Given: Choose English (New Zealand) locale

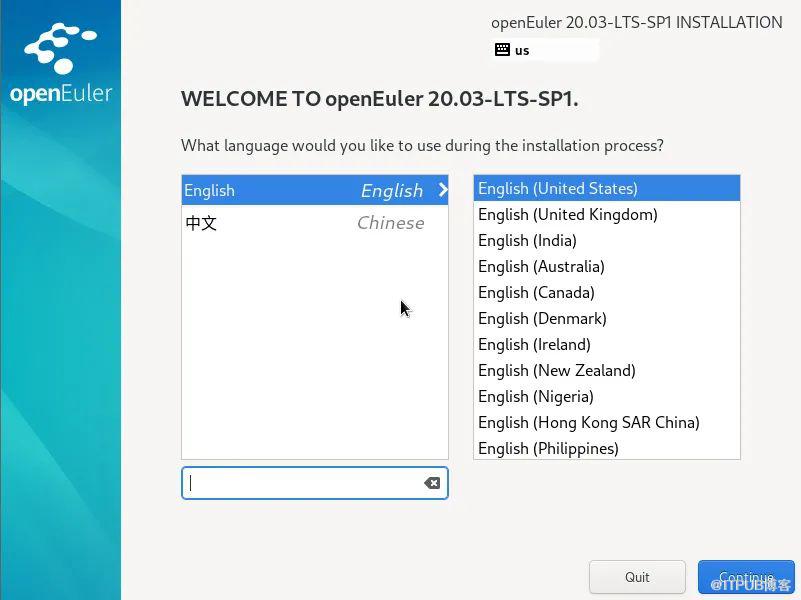Looking at the screenshot, I should tap(607, 371).
